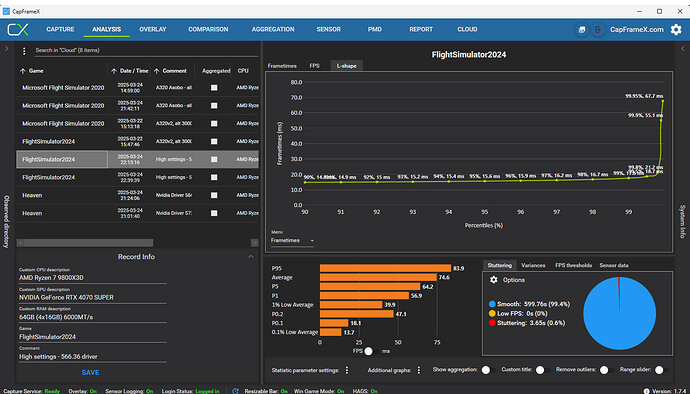Switch to the COMPARISON tab
The height and width of the screenshot is (394, 690).
pyautogui.click(x=208, y=29)
